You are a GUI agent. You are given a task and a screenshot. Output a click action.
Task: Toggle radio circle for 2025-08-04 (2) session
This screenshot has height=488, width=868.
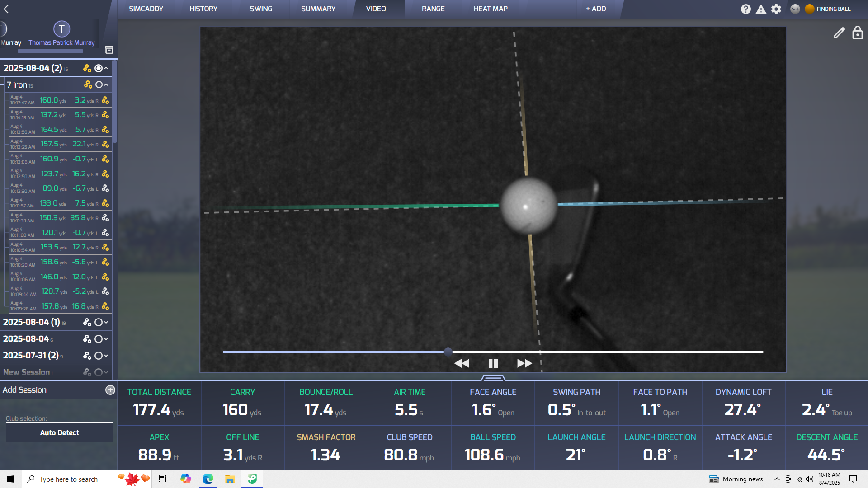tap(99, 68)
